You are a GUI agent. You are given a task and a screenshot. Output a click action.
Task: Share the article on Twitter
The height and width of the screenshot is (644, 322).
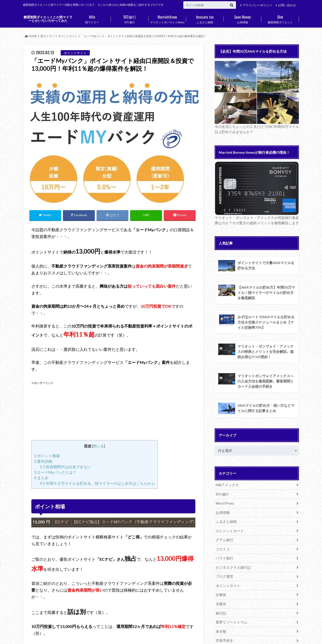coord(45,215)
